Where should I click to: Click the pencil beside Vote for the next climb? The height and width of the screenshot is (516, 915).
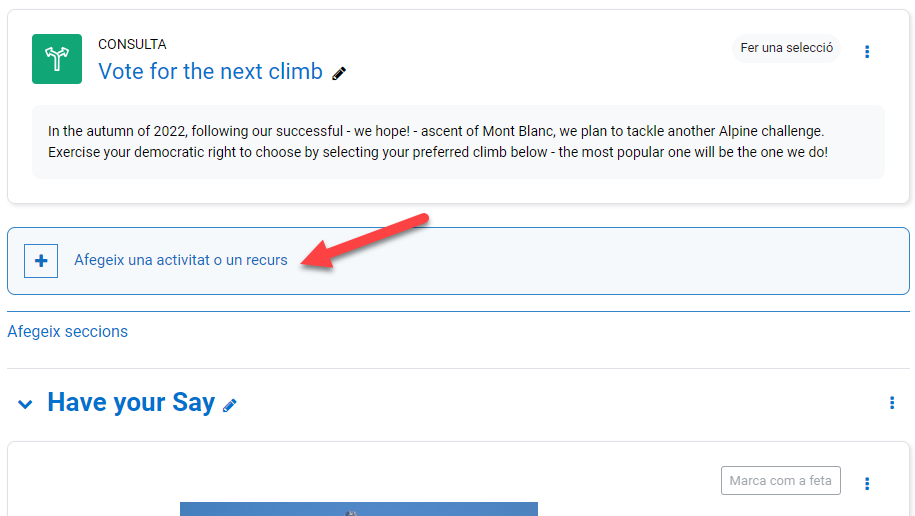339,73
